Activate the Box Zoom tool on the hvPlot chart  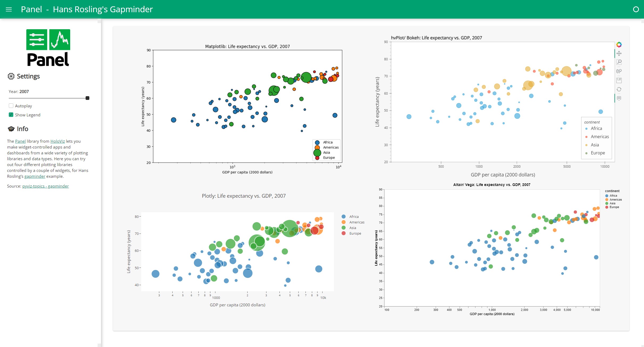pos(620,62)
